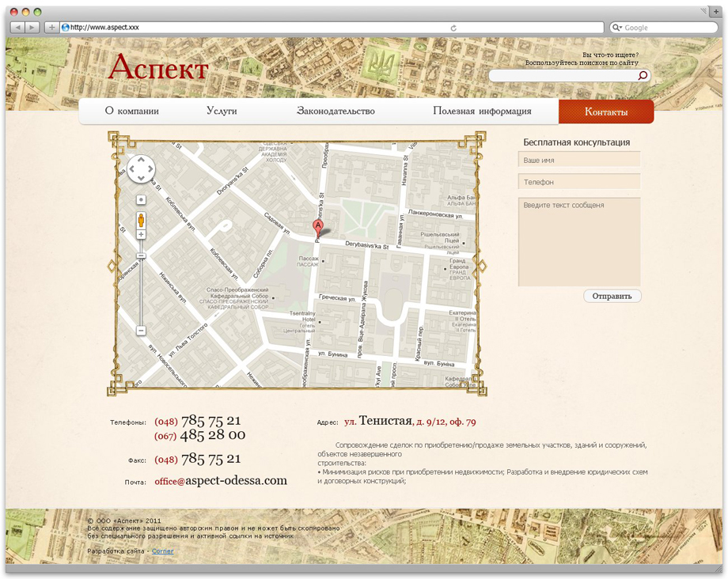The image size is (728, 579).
Task: Go back with browser back arrow
Action: click(17, 28)
